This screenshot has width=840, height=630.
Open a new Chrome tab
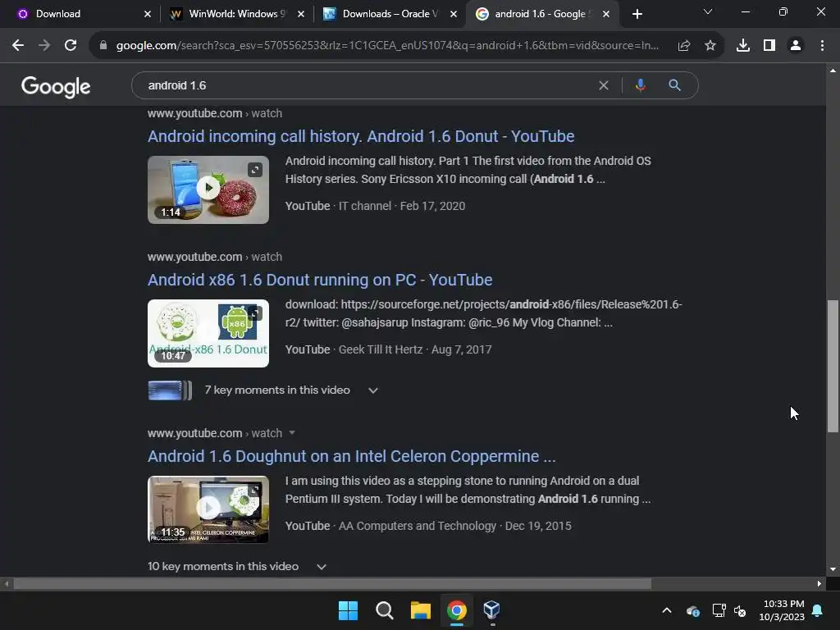click(x=637, y=14)
